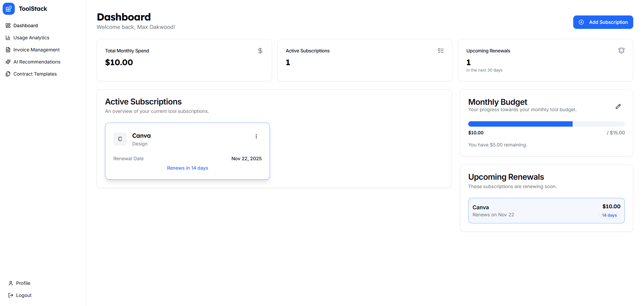Expand options for the Canva renewal entry

click(x=256, y=136)
